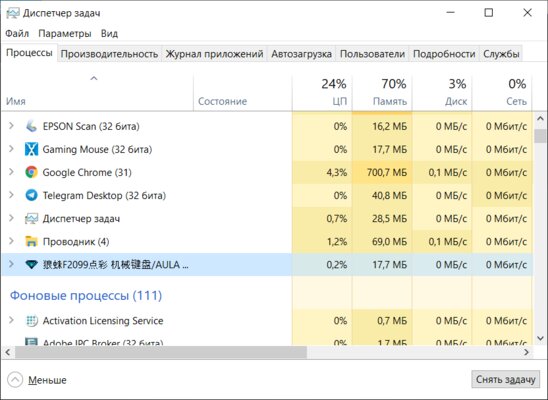548x400 pixels.
Task: Click the EPSON Scan process icon
Action: point(31,126)
